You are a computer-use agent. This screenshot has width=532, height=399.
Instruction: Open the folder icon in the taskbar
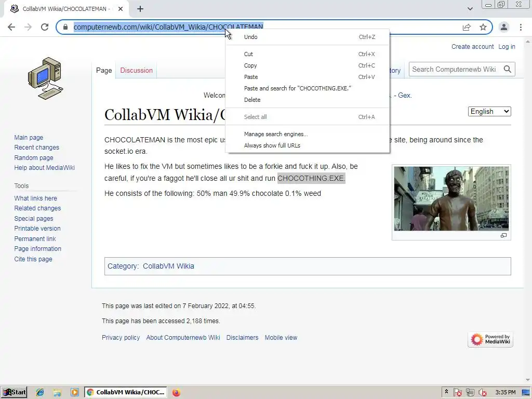tap(57, 393)
